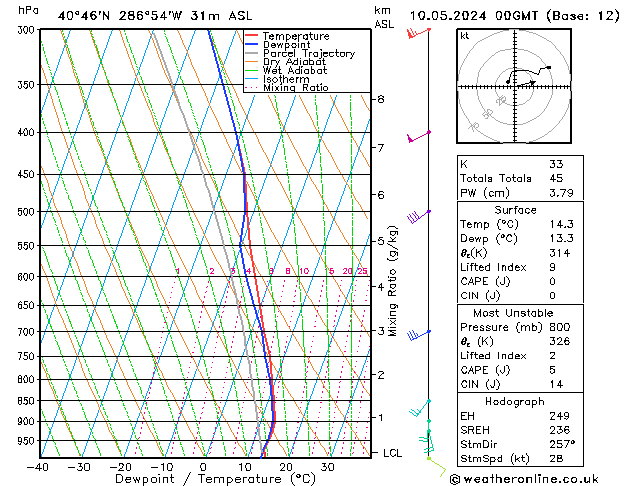Click the Surface section heading
629x486 pixels.
[x=515, y=210]
